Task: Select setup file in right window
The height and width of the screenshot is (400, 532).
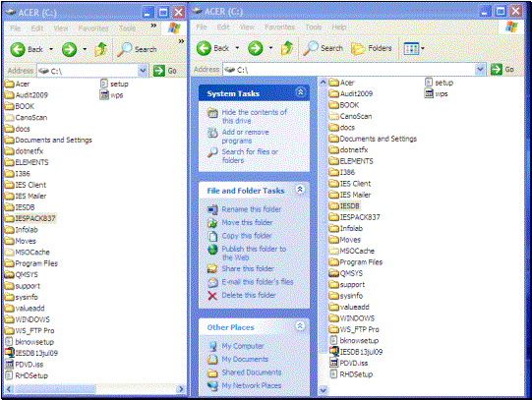Action: (x=439, y=83)
